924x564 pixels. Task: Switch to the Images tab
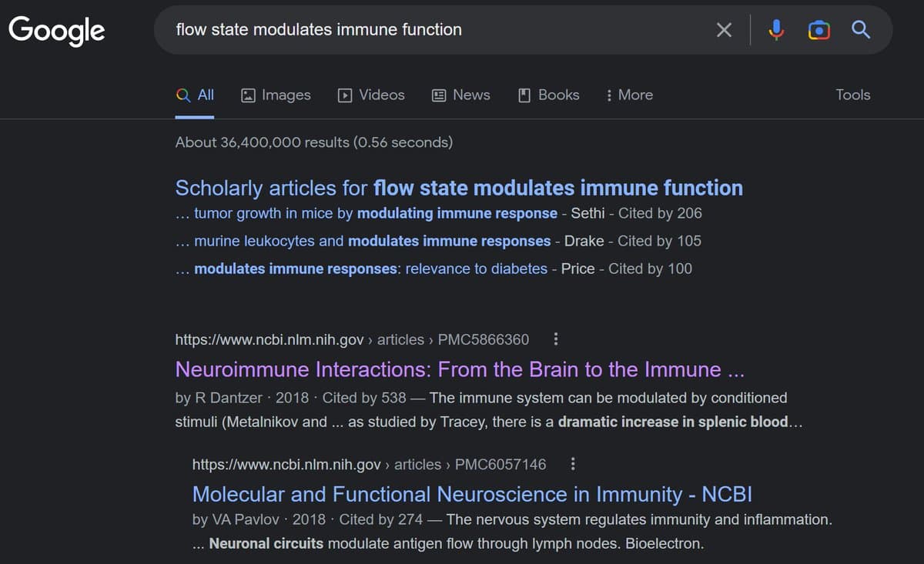pyautogui.click(x=276, y=95)
